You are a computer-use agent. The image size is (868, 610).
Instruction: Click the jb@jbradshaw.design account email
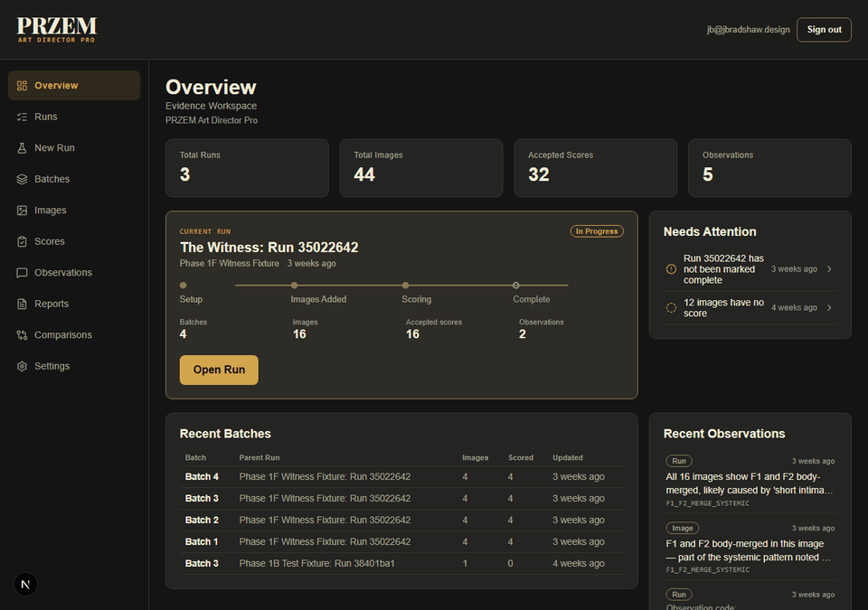748,30
